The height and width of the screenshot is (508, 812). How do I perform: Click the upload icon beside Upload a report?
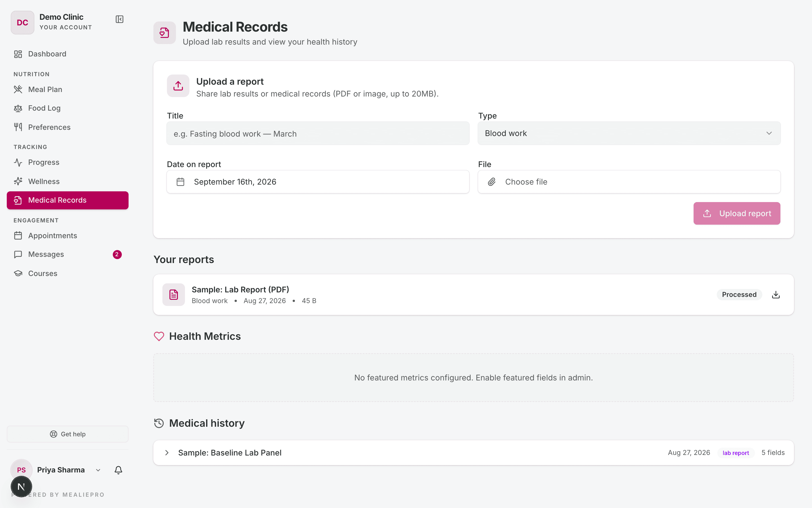click(x=178, y=86)
